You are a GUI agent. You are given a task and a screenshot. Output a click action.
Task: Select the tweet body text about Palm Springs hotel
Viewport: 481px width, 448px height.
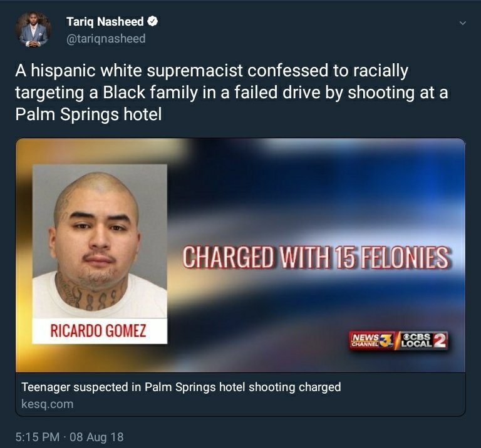[x=232, y=93]
